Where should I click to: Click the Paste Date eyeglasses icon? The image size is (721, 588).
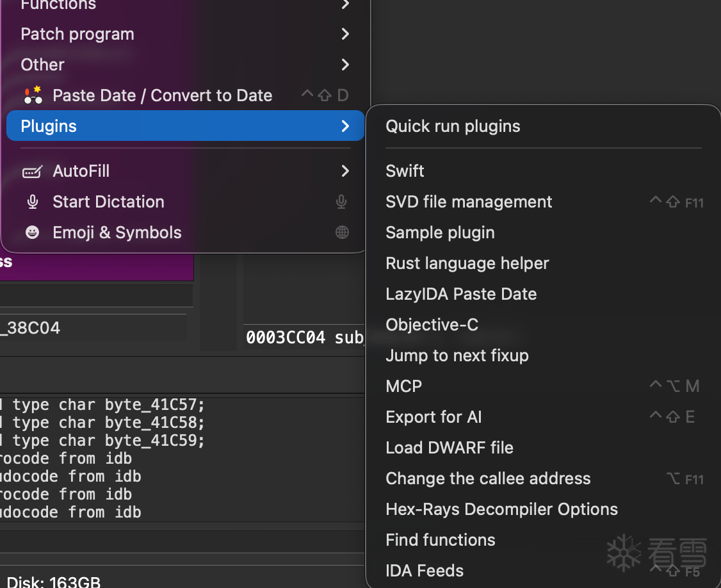click(x=33, y=95)
